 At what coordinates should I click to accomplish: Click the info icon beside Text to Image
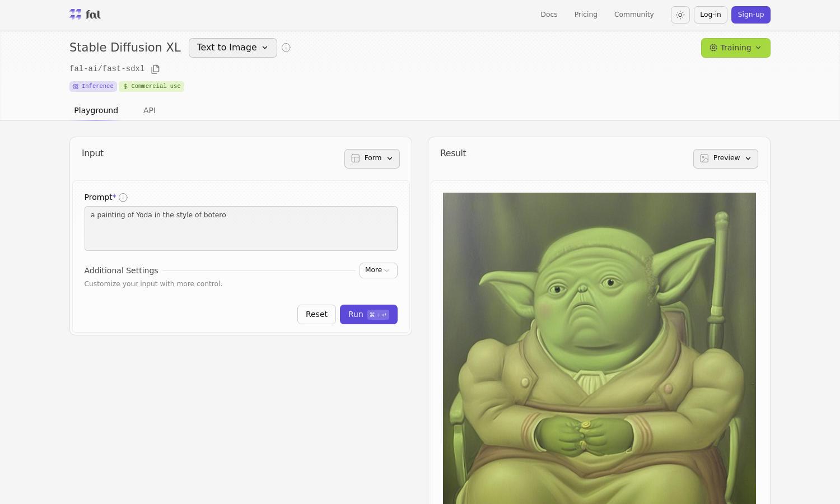point(286,48)
